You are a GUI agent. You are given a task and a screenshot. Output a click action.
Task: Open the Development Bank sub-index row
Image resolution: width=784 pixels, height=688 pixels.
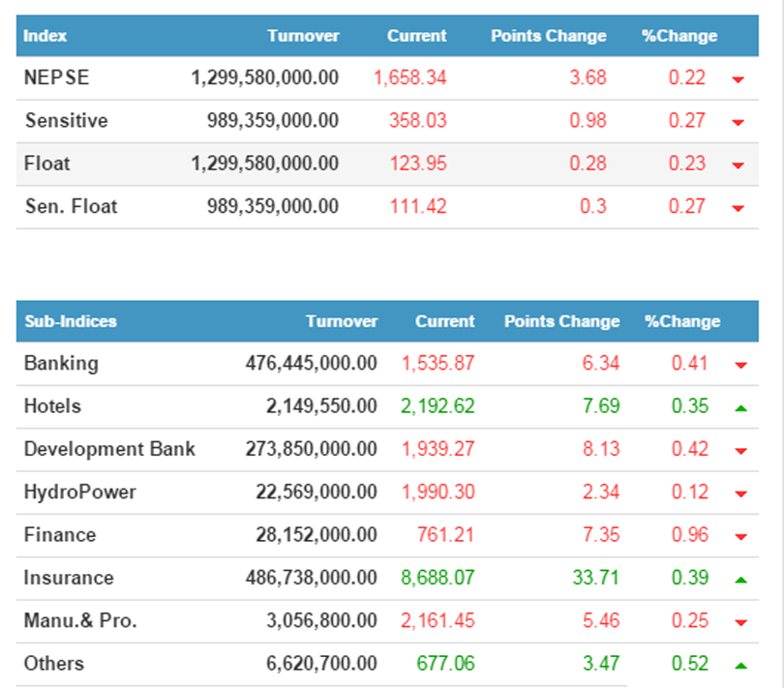pos(109,449)
